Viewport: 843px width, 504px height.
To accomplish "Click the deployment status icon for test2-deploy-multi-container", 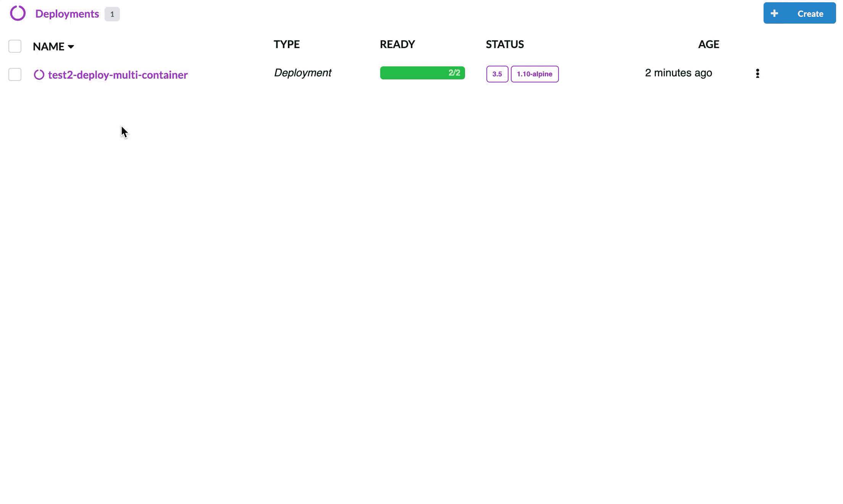I will (39, 74).
